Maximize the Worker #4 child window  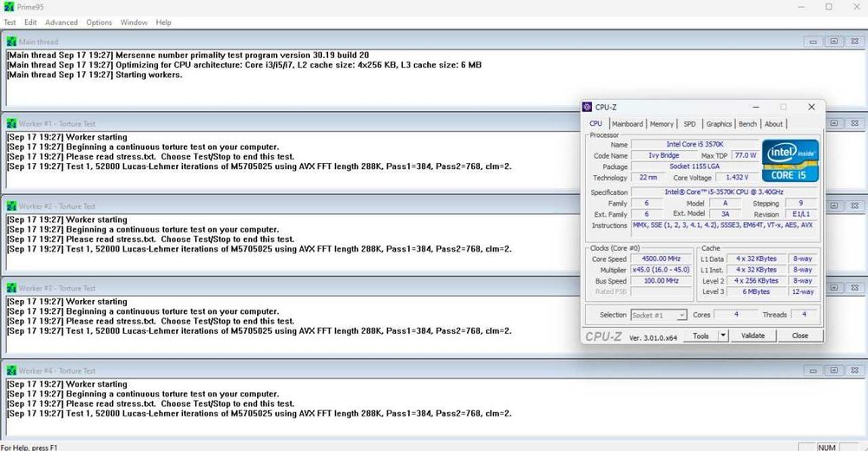[x=833, y=370]
